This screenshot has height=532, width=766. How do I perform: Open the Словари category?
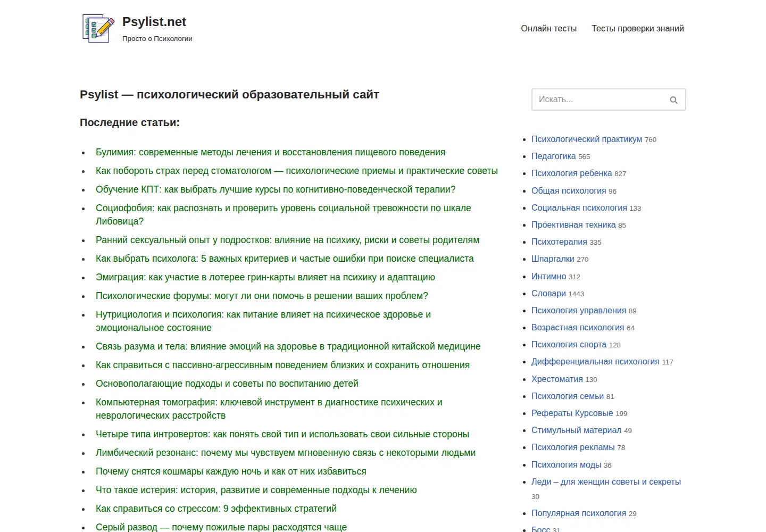[x=548, y=293]
